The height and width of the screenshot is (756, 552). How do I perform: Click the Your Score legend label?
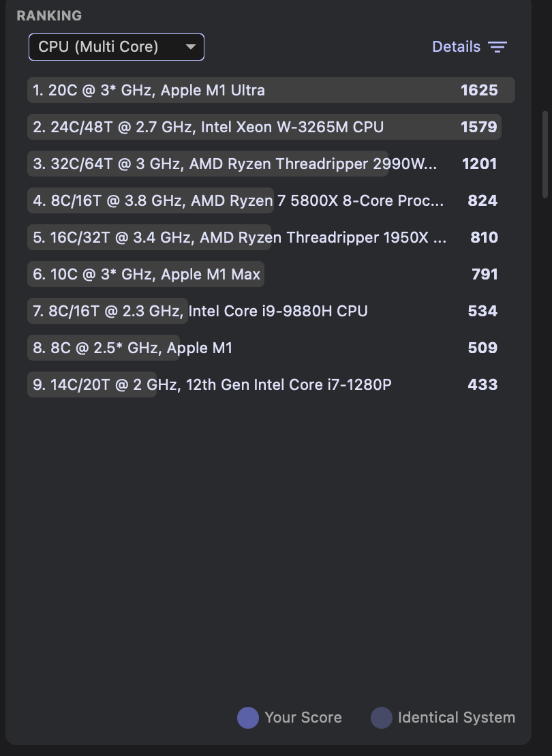(303, 718)
